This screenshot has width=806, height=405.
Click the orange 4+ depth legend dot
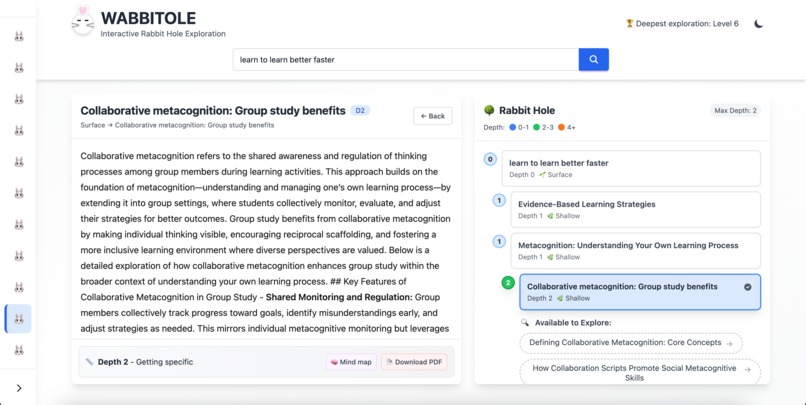(561, 127)
